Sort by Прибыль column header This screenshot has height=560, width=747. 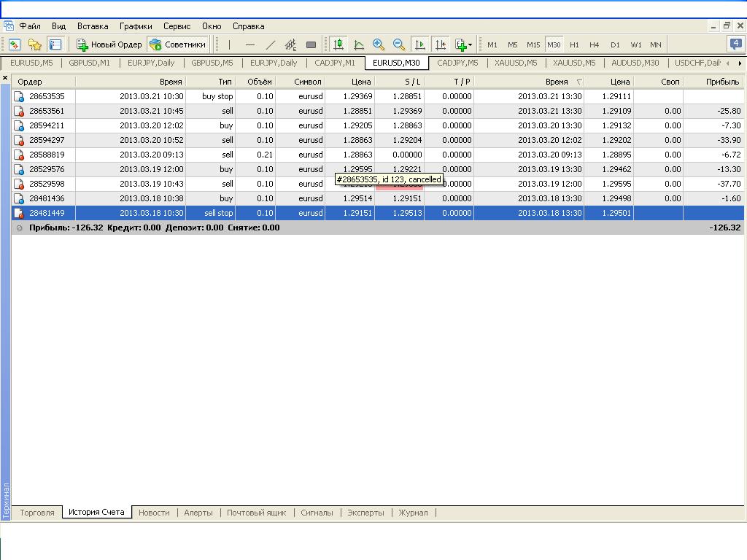713,82
